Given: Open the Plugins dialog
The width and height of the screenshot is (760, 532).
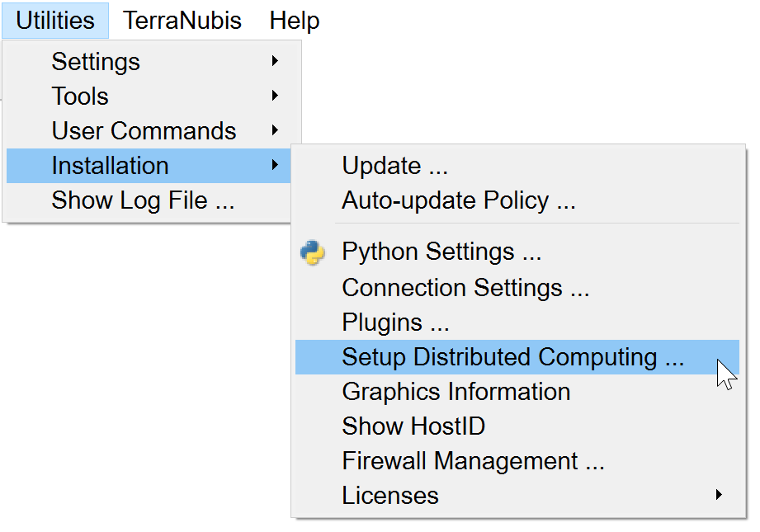Looking at the screenshot, I should coord(394,322).
